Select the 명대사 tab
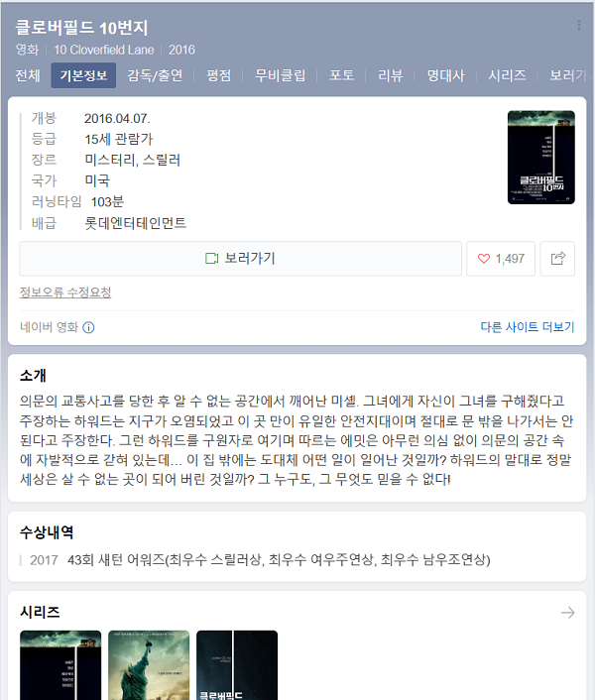The height and width of the screenshot is (700, 595). point(445,75)
